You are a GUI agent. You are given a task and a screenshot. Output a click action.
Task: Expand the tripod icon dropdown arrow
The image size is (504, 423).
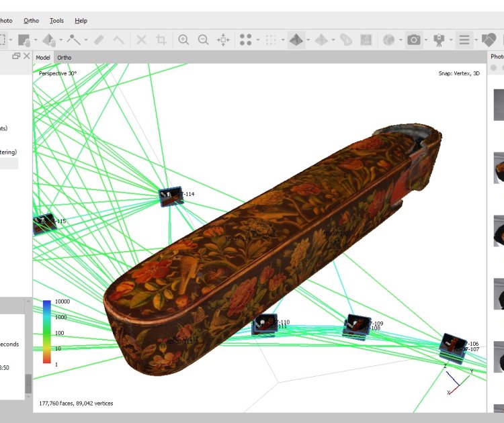pyautogui.click(x=451, y=40)
